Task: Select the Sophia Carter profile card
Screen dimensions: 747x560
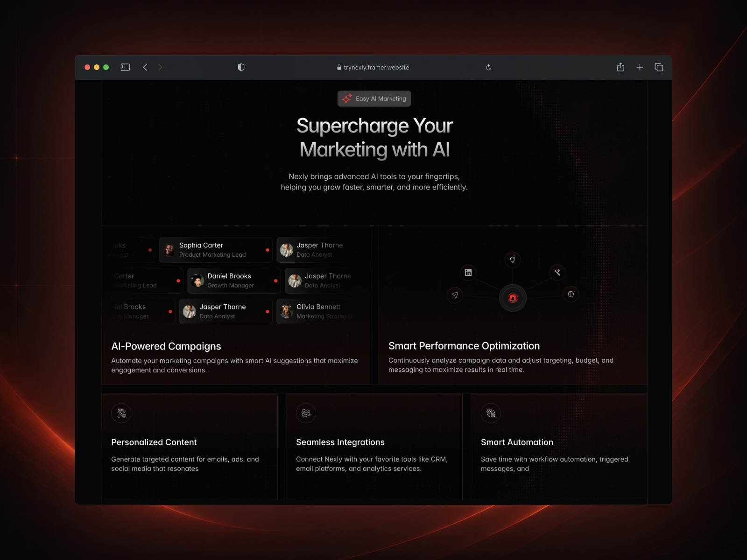Action: tap(216, 250)
